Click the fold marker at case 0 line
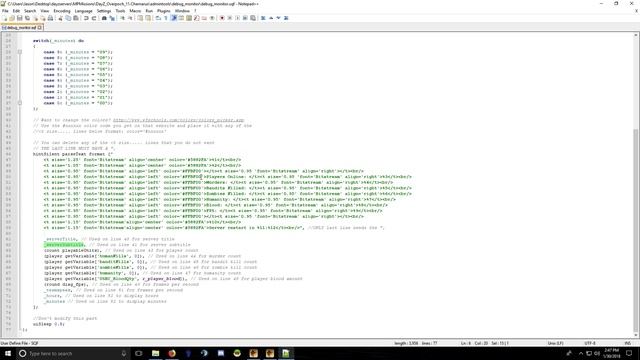640x360 pixels. (x=20, y=103)
